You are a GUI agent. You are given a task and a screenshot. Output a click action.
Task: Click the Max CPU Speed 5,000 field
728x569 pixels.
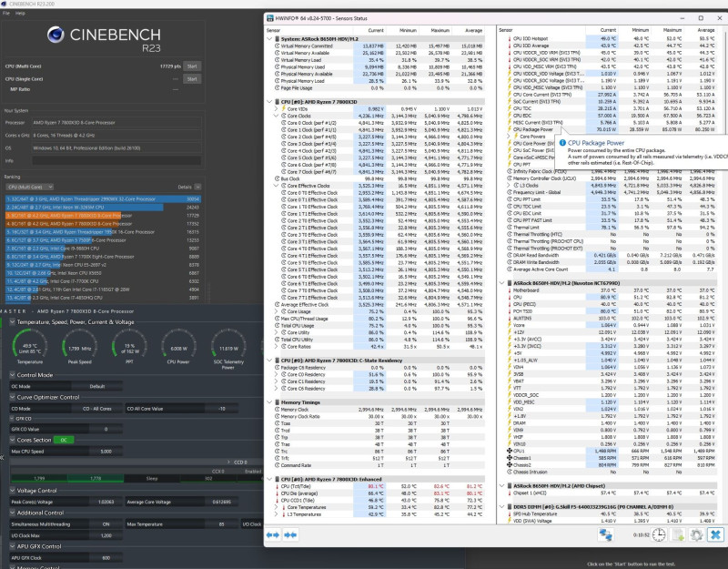click(x=106, y=452)
